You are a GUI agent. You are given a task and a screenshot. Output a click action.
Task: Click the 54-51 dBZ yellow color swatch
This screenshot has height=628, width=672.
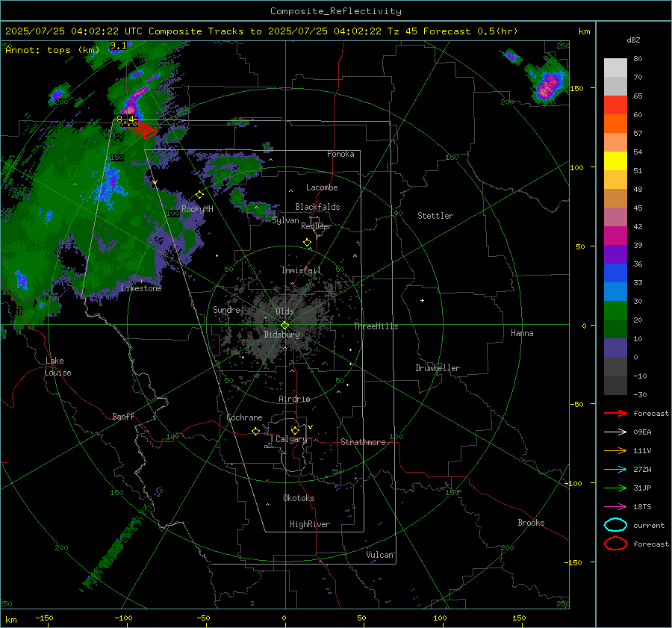tap(615, 161)
